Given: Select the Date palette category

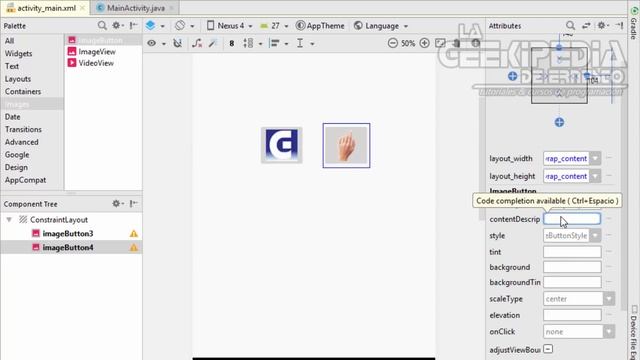Looking at the screenshot, I should pos(13,117).
